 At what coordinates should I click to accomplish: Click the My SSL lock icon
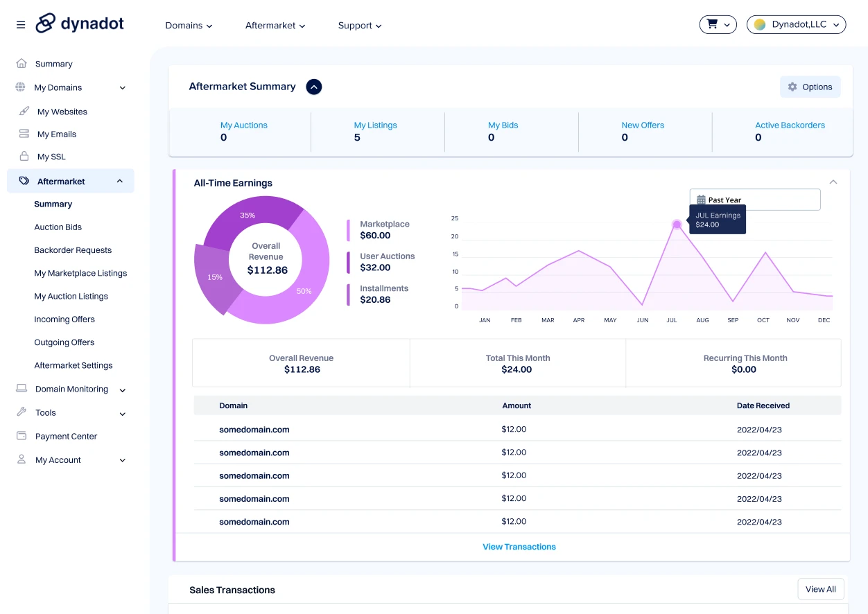tap(24, 157)
